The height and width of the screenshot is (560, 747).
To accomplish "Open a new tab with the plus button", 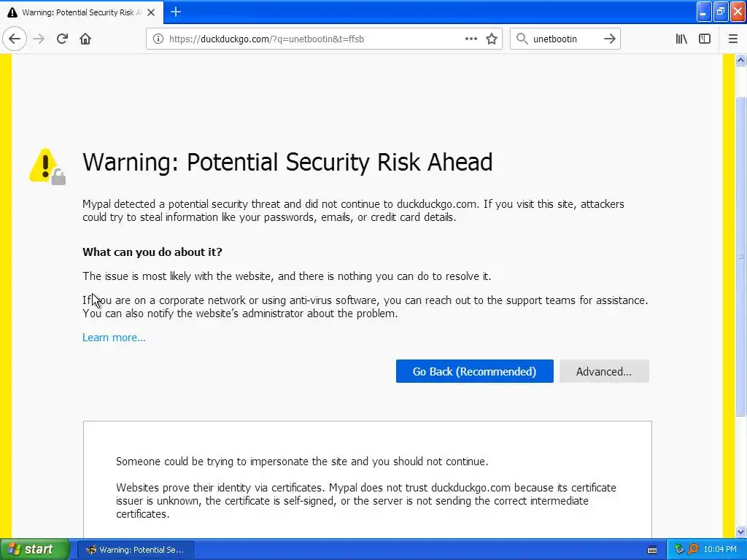I will click(x=176, y=12).
